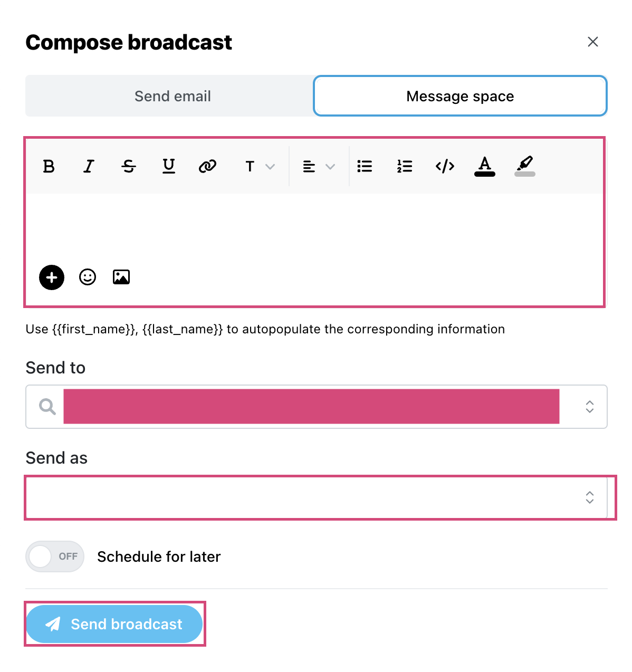Viewport: 632px width, 672px height.
Task: Open the highlight color picker
Action: click(x=525, y=167)
